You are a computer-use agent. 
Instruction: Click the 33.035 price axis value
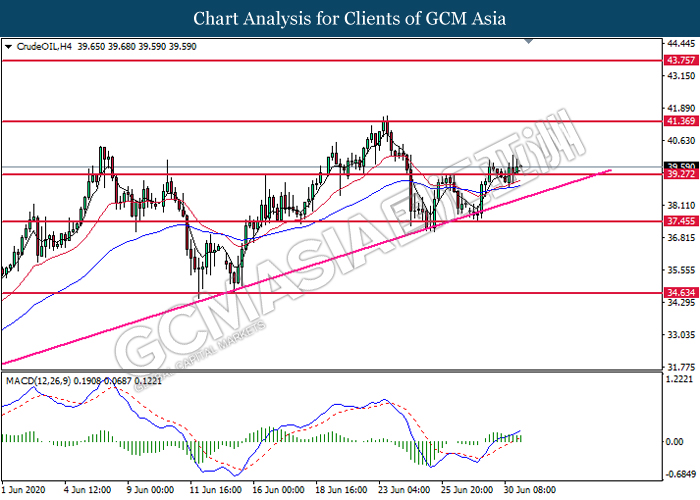(681, 335)
